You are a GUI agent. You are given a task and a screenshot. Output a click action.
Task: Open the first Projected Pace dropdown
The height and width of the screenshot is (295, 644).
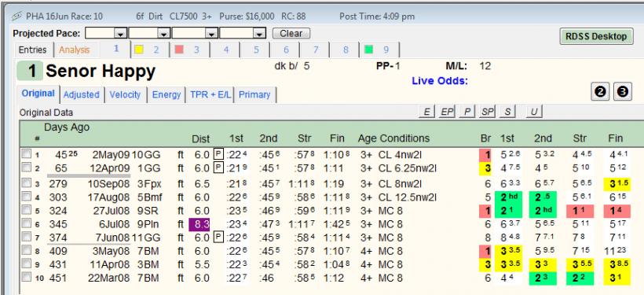coord(120,33)
